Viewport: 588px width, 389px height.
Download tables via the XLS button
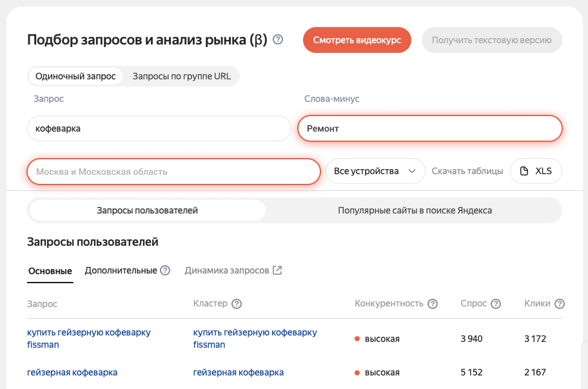536,171
